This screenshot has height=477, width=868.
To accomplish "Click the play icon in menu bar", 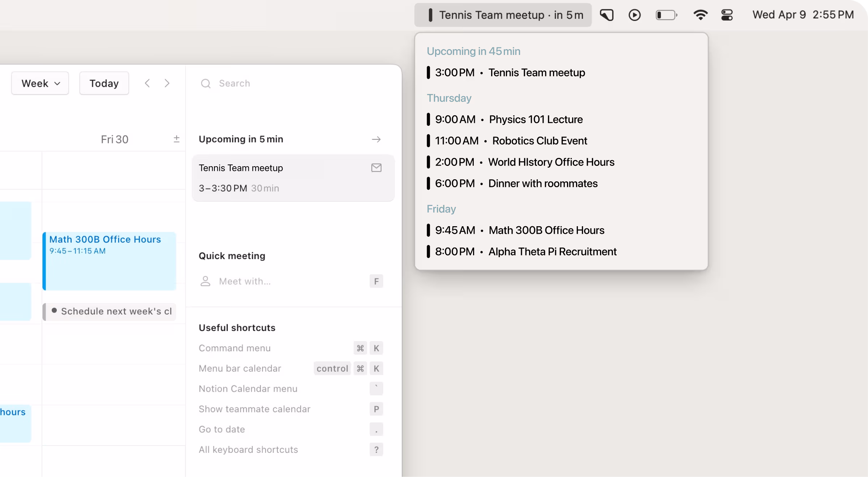I will [x=634, y=15].
